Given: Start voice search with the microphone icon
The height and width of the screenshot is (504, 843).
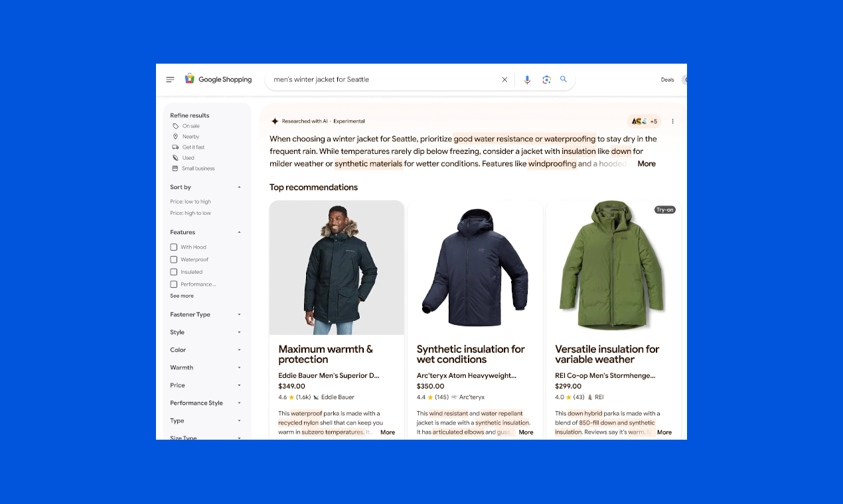Looking at the screenshot, I should point(527,80).
